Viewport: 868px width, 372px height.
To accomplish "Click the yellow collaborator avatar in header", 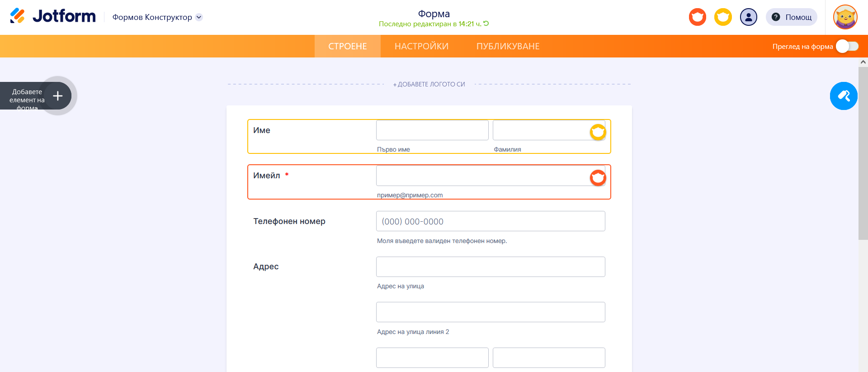I will (x=723, y=17).
